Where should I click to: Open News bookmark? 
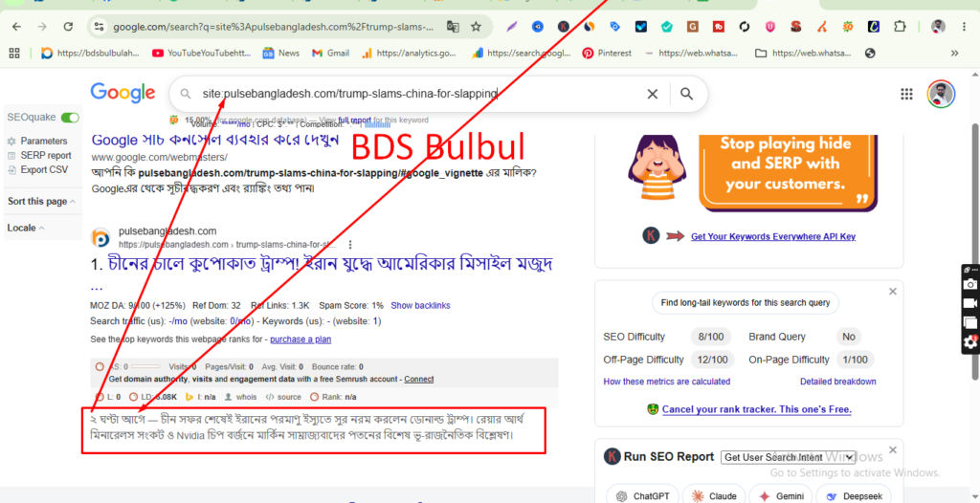[x=281, y=54]
